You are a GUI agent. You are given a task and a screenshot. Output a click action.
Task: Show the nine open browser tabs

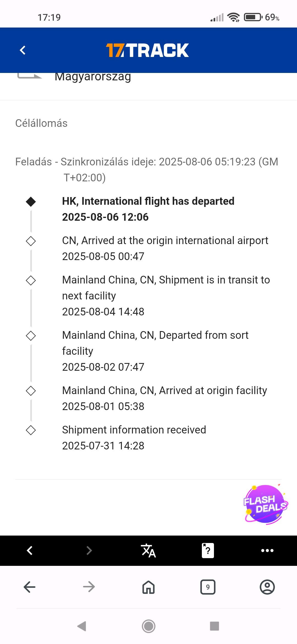[x=208, y=587]
